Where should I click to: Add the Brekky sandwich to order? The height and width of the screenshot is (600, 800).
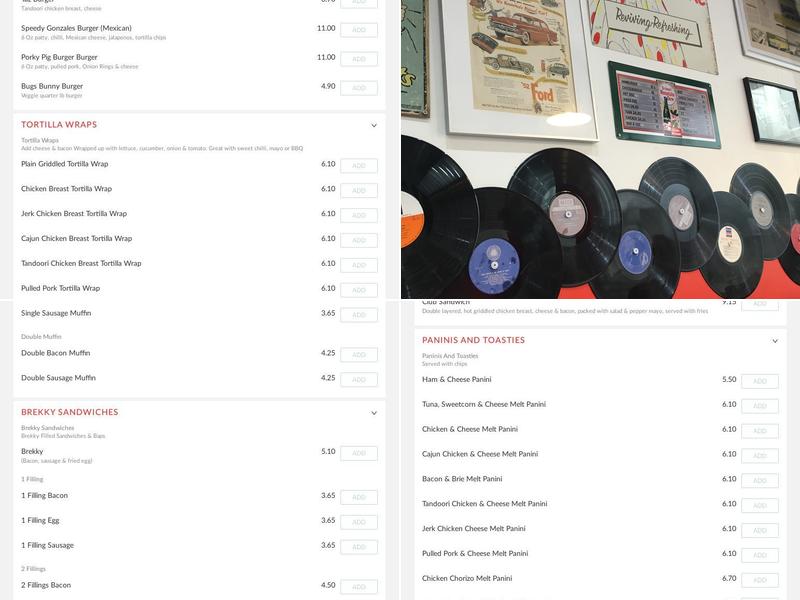point(359,453)
